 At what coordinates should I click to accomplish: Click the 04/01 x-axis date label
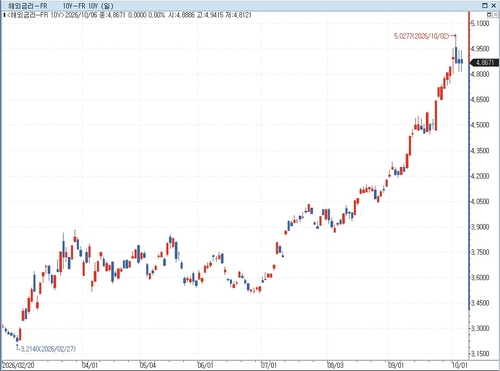point(90,365)
